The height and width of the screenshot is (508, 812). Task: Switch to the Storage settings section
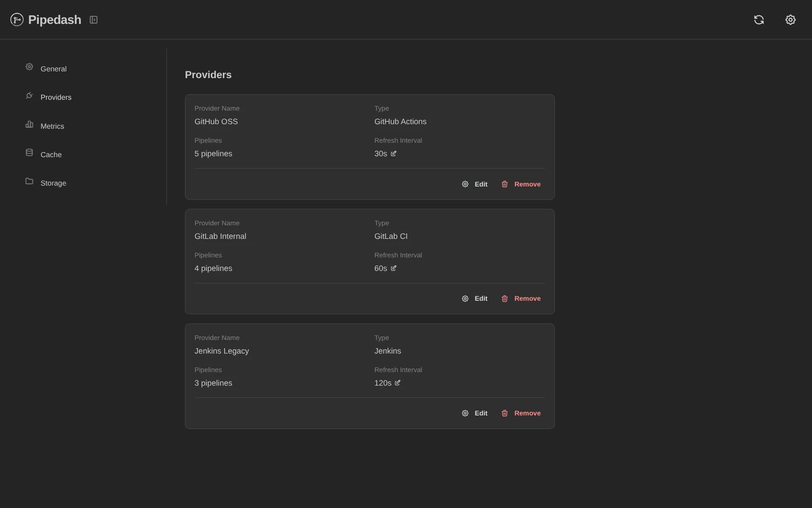53,183
